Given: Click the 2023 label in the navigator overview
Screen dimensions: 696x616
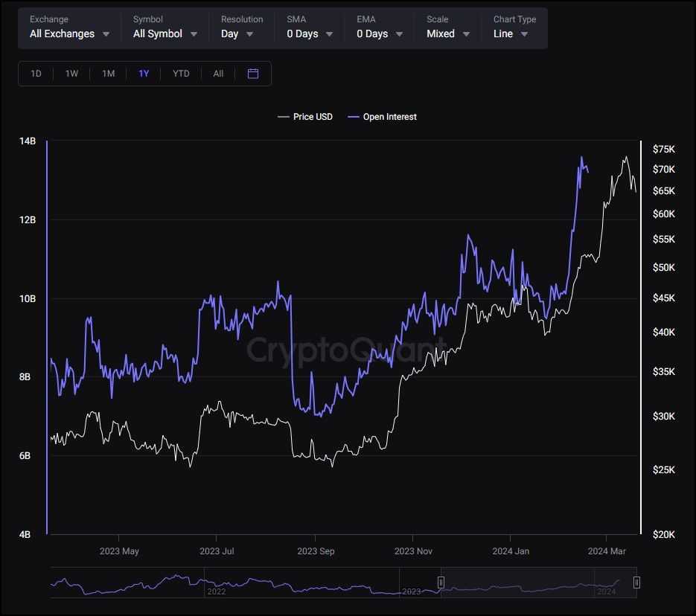Looking at the screenshot, I should [411, 591].
